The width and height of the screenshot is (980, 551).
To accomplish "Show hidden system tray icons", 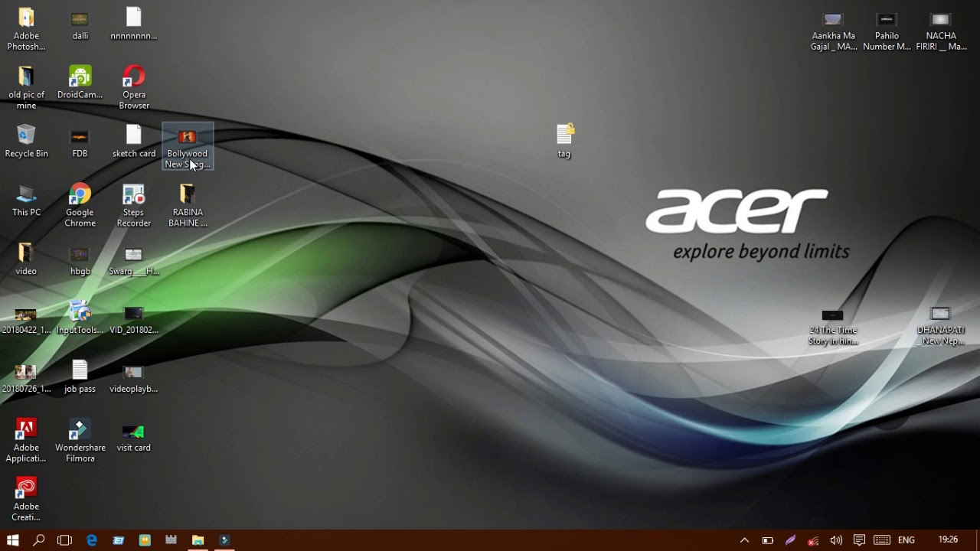I will (x=744, y=540).
